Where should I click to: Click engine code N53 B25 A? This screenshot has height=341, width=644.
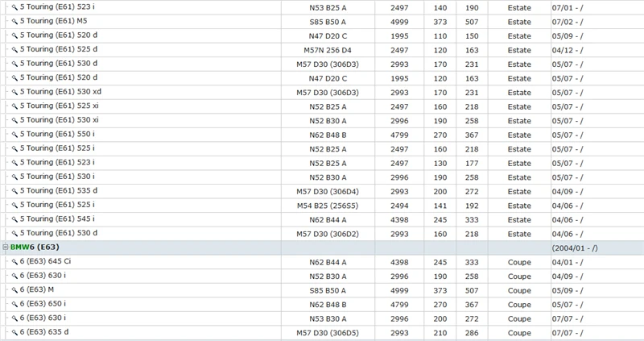pos(328,8)
